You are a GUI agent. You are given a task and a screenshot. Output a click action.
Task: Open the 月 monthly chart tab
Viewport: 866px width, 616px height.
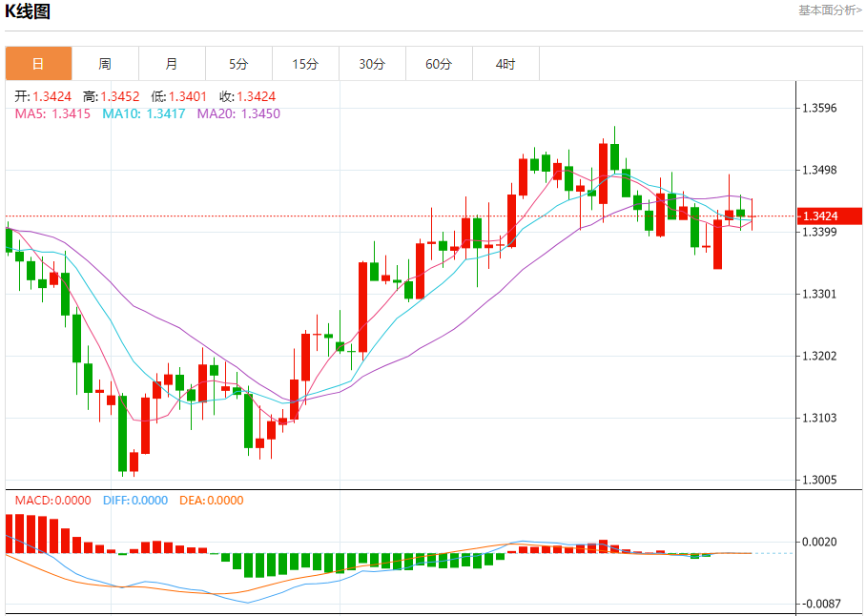[x=172, y=64]
